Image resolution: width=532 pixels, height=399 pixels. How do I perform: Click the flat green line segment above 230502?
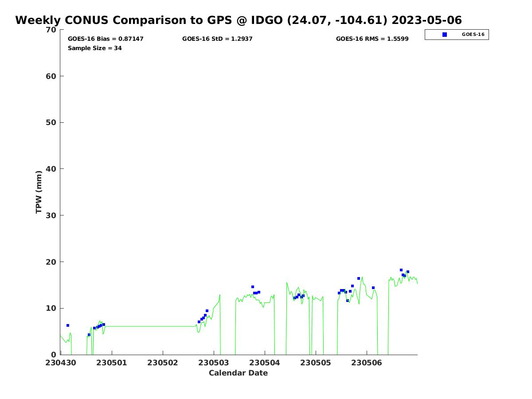151,326
